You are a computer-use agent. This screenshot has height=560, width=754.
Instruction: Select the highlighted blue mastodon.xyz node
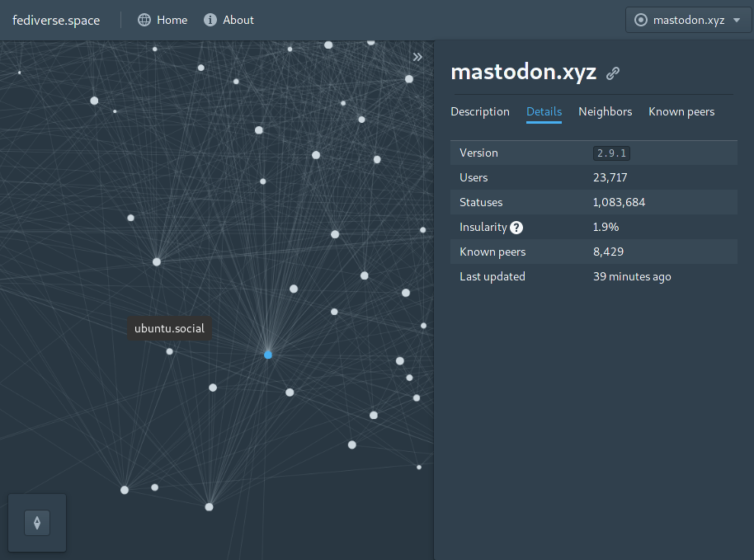(268, 355)
